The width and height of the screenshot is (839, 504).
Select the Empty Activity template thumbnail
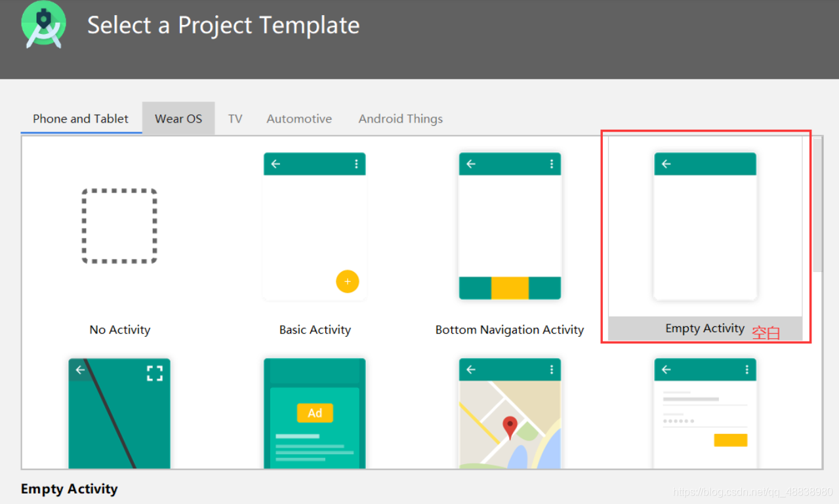705,226
